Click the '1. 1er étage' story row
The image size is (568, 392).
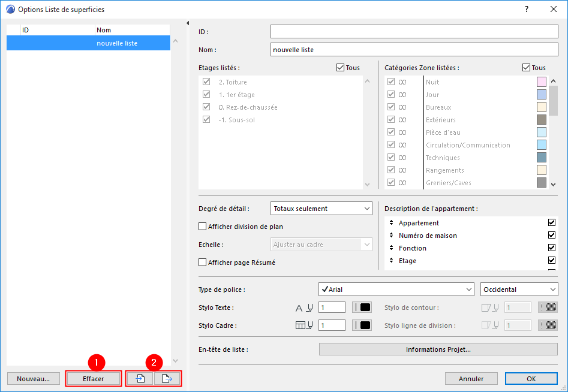pos(281,95)
